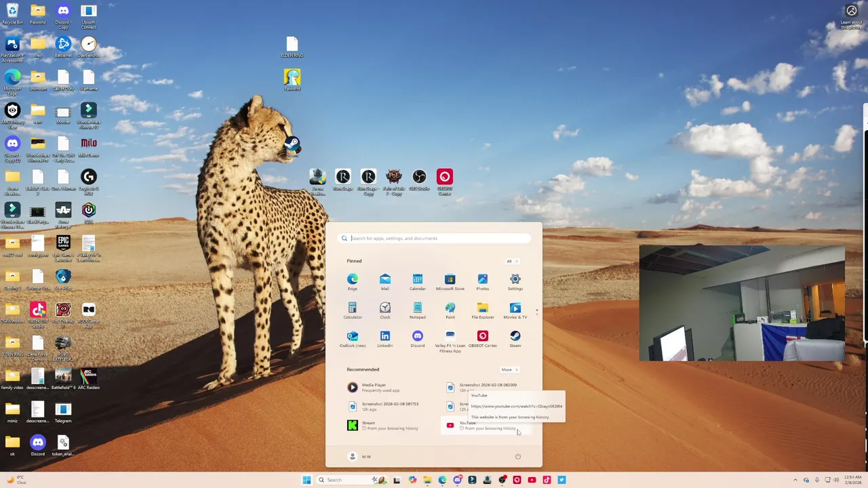Click the Start menu search box
Viewport: 868px width, 488px height.
pos(434,238)
